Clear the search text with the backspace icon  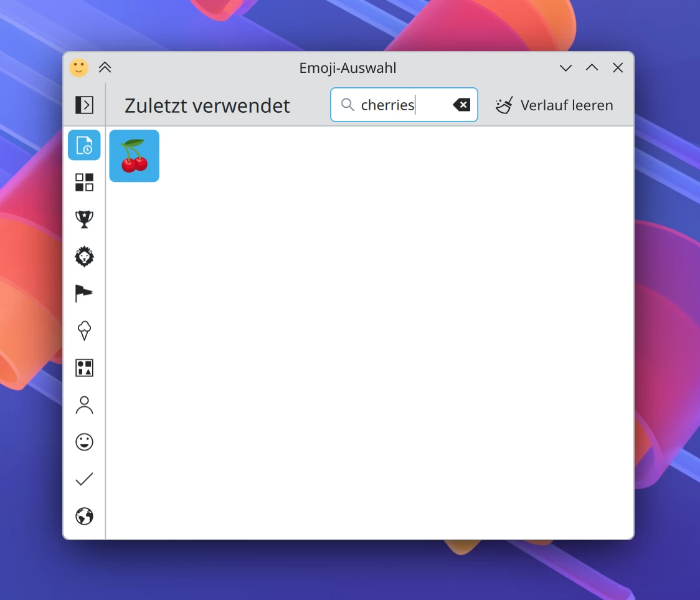click(x=461, y=105)
